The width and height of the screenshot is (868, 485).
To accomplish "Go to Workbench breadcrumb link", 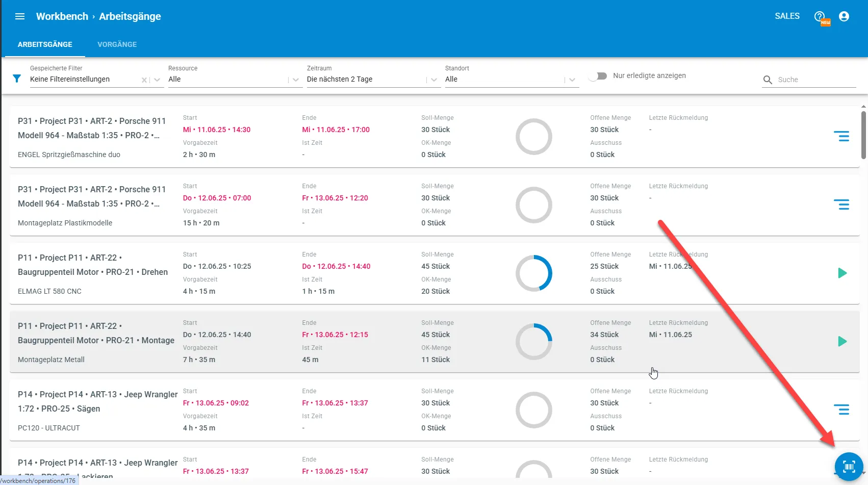I will (62, 16).
